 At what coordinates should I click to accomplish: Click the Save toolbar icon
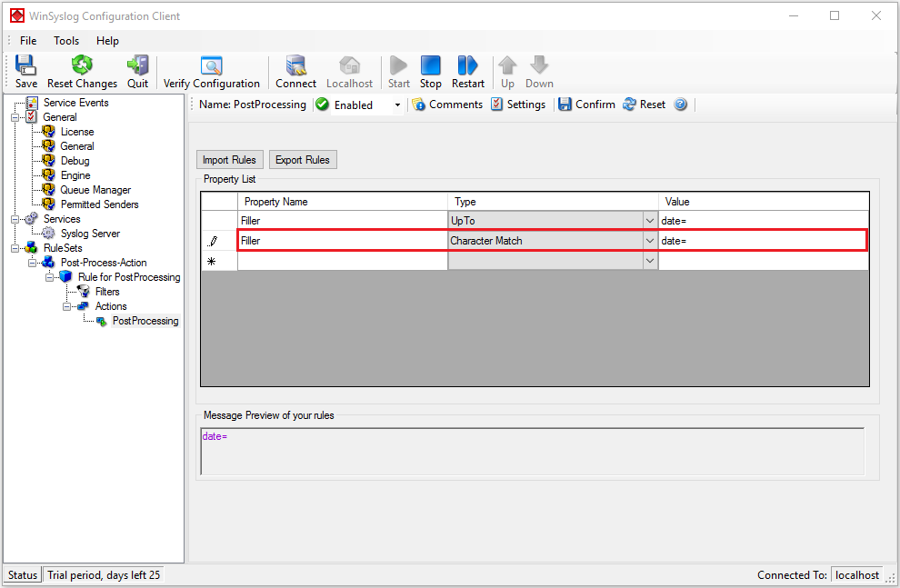point(25,65)
